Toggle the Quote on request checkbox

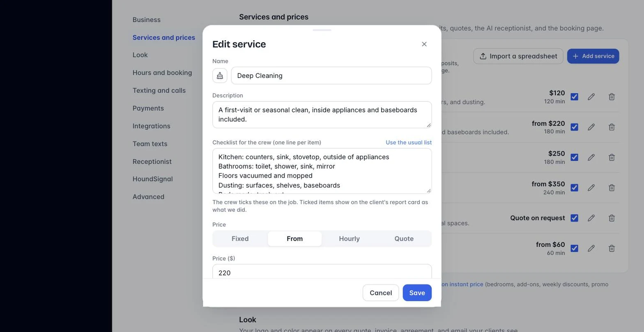tap(574, 218)
